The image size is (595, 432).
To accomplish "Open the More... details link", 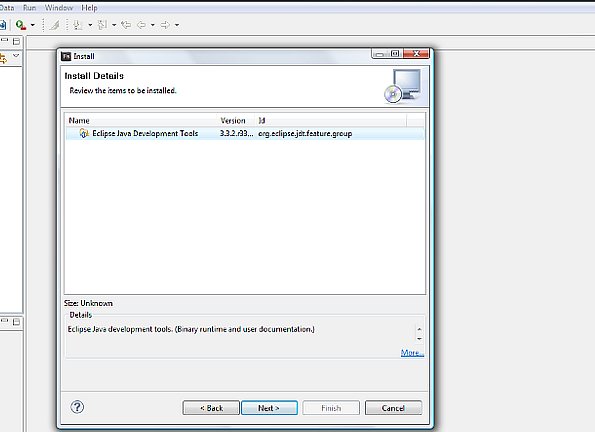I will click(x=412, y=353).
